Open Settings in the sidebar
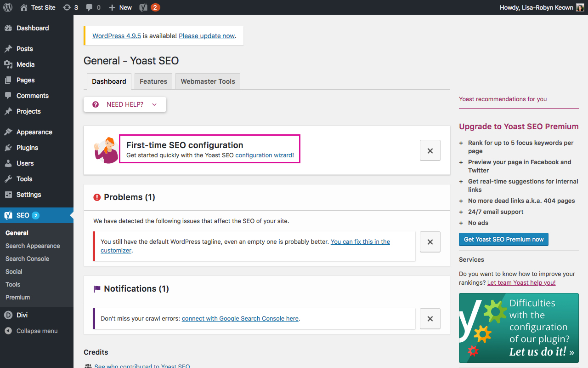588x368 pixels. point(37,195)
